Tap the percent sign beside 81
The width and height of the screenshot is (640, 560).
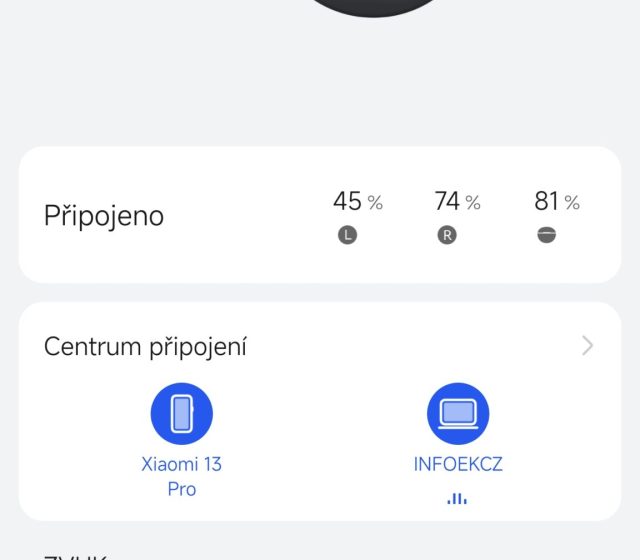572,203
